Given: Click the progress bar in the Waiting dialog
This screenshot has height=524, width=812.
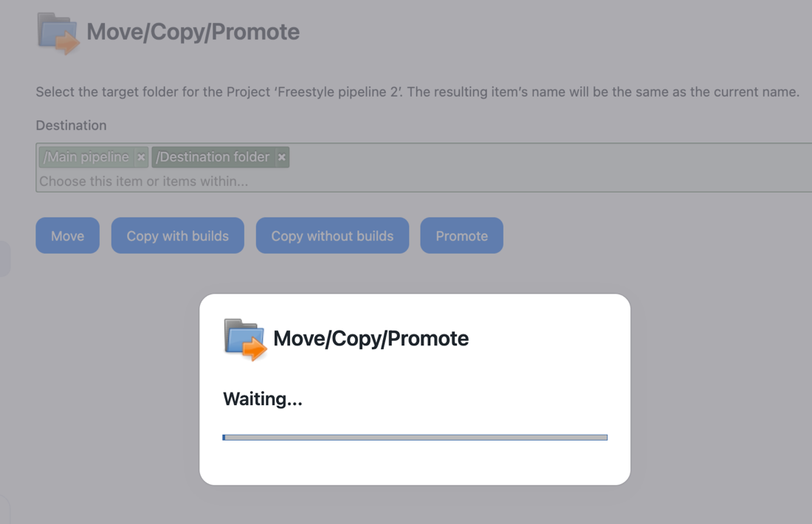Looking at the screenshot, I should point(415,438).
